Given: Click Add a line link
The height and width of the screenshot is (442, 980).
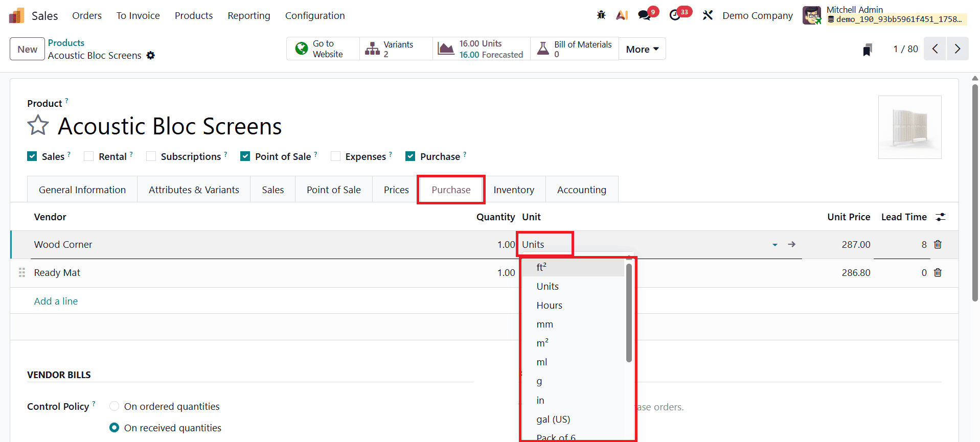Looking at the screenshot, I should click(56, 301).
